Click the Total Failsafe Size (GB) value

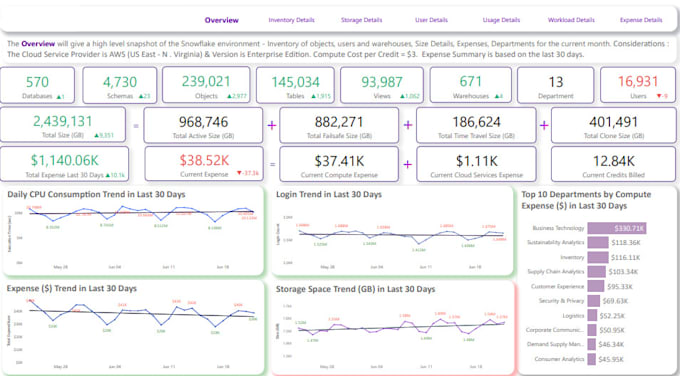339,122
